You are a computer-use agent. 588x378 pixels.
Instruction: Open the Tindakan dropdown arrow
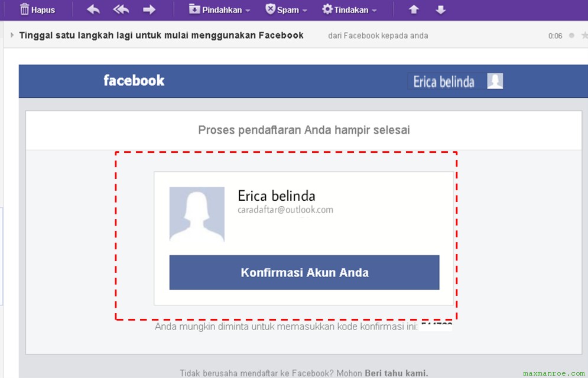pos(373,11)
